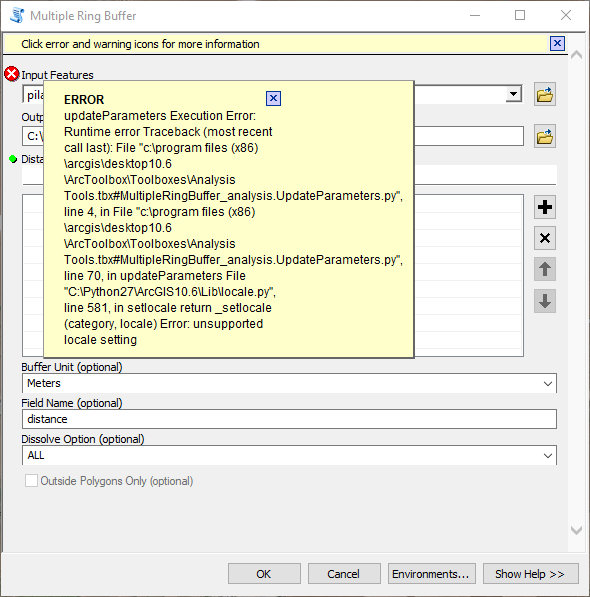Screen dimensions: 590x597
Task: Click the scrollbar up arrow
Action: 576,55
